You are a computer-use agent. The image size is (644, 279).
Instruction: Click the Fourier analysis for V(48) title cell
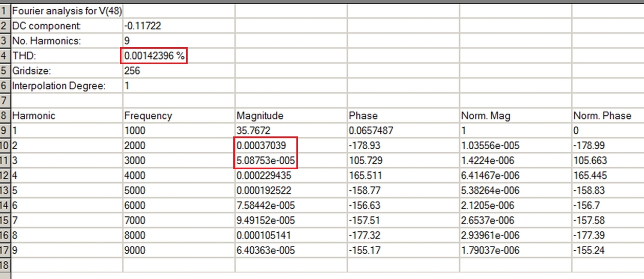67,10
